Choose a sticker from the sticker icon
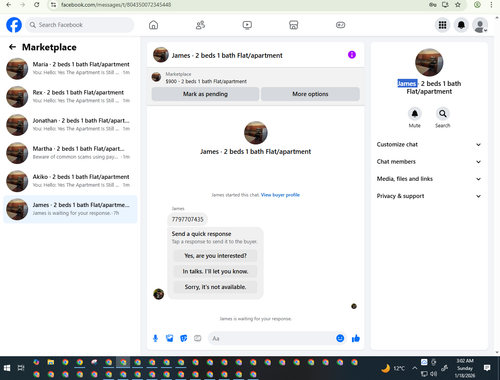 184,338
